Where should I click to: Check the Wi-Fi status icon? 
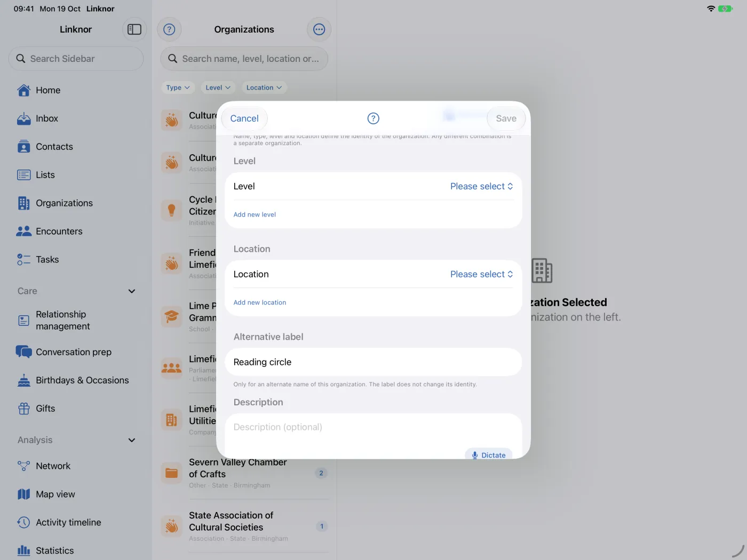coord(711,9)
